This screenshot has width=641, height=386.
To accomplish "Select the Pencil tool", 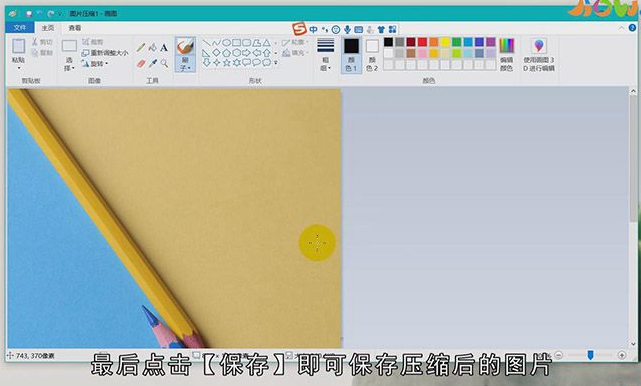I will (141, 47).
